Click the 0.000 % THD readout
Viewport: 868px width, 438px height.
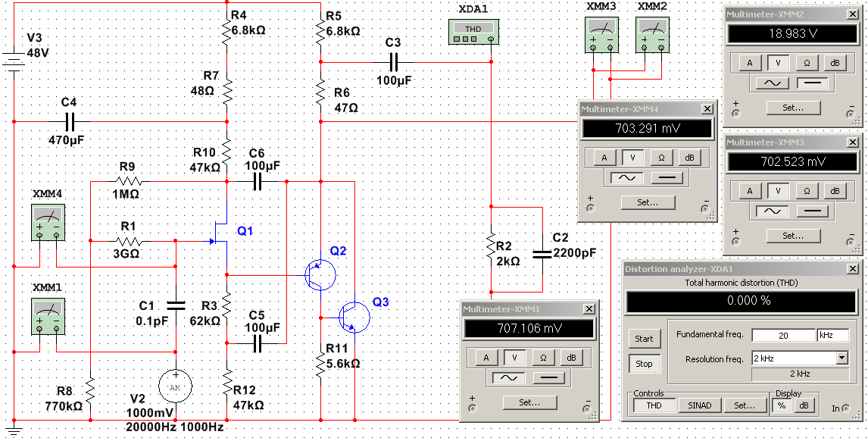coord(742,302)
